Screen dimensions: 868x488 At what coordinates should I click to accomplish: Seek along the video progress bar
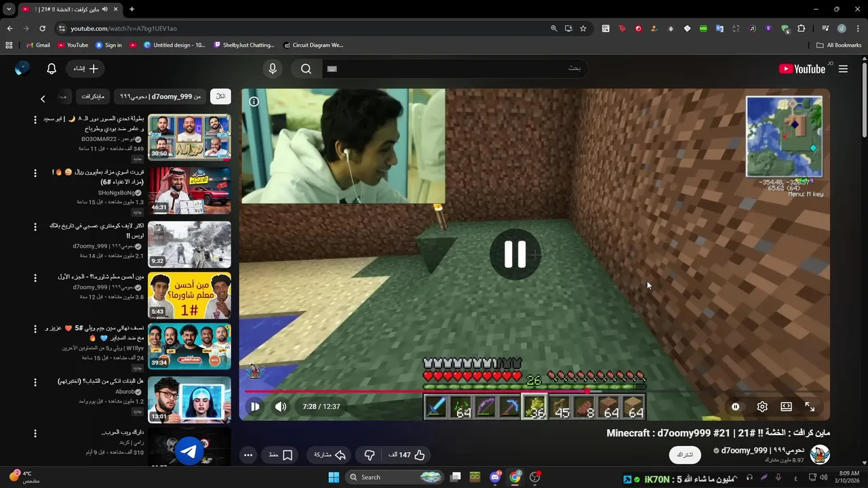534,391
